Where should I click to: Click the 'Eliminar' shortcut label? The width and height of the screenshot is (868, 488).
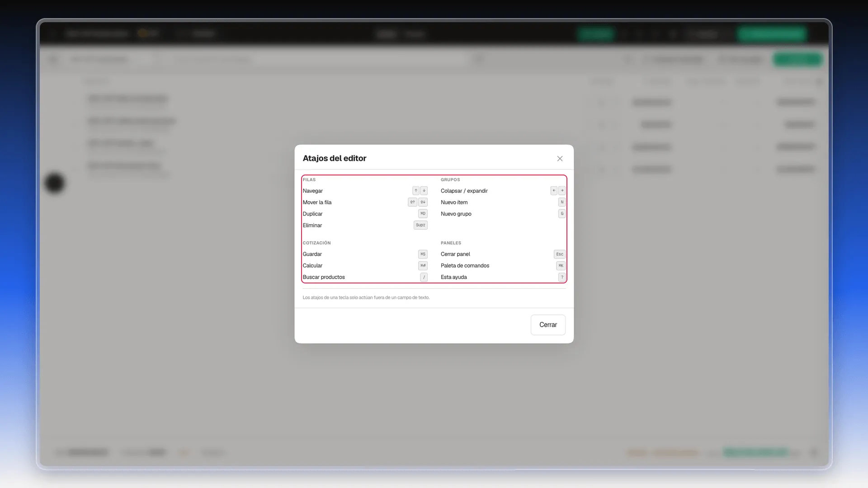tap(312, 225)
